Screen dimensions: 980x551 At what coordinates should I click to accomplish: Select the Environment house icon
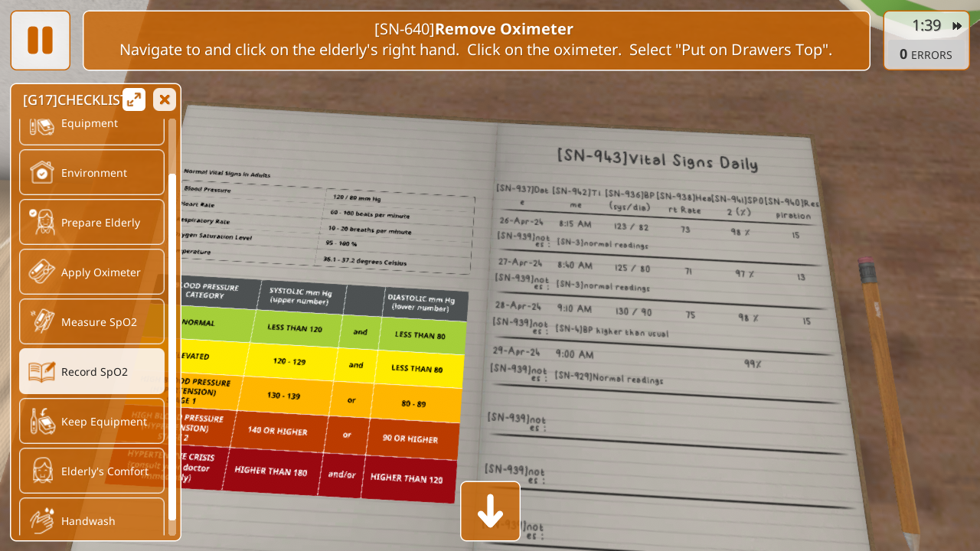pyautogui.click(x=41, y=172)
